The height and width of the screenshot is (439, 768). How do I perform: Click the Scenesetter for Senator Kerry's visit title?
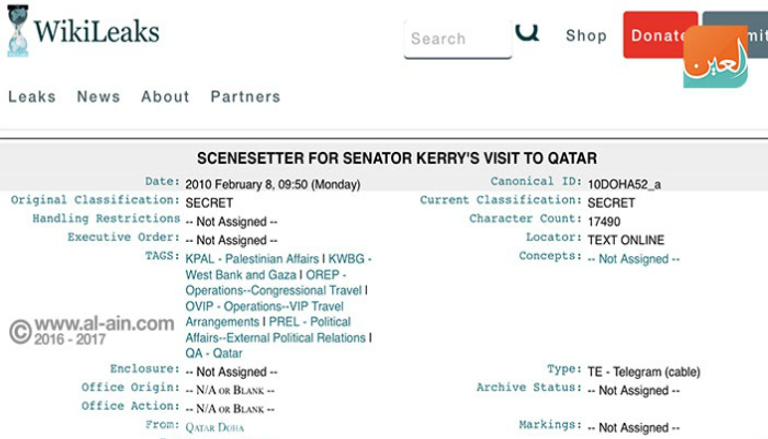[397, 158]
